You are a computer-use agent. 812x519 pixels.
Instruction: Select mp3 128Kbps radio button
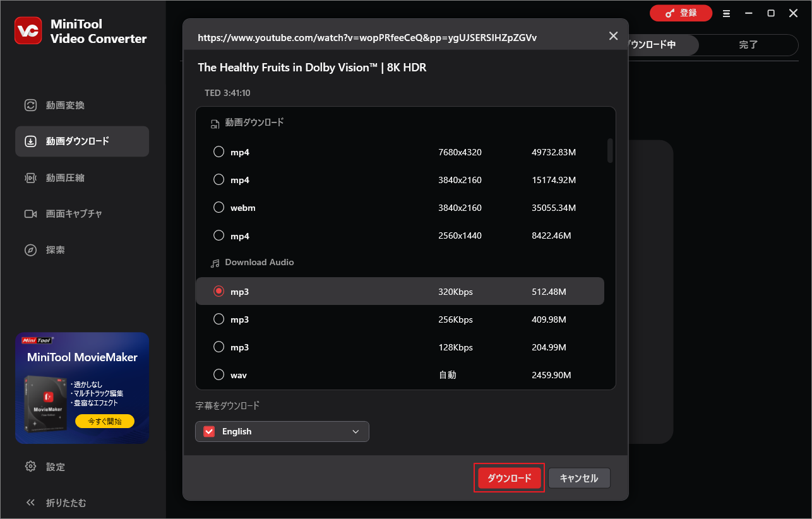[218, 347]
